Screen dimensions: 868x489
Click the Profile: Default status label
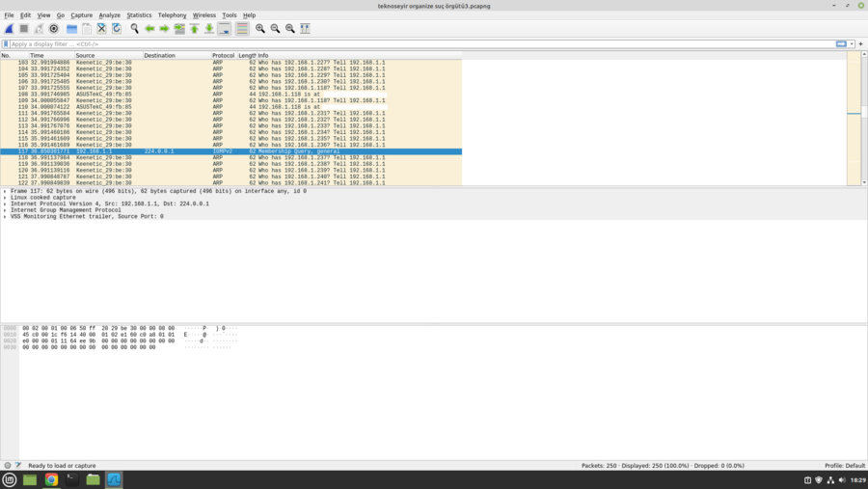[x=845, y=466]
